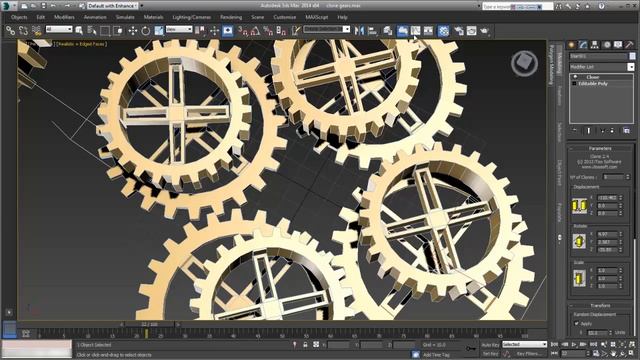Expand the Quick Access toolbar arrow
The image size is (640, 360).
[142, 6]
